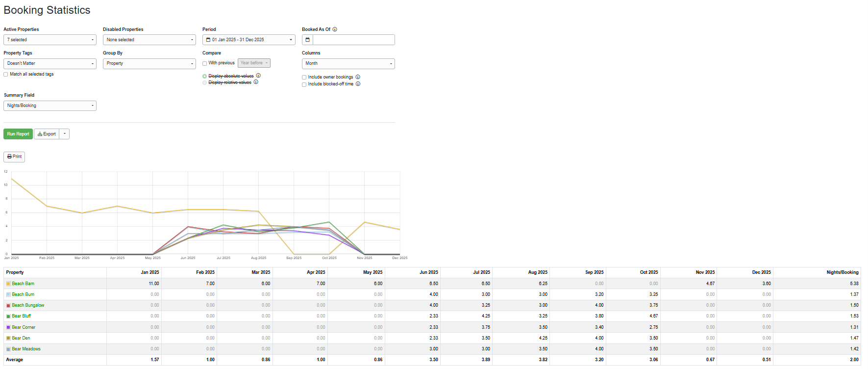The width and height of the screenshot is (868, 370).
Task: Select Display relative values radio button
Action: (205, 82)
